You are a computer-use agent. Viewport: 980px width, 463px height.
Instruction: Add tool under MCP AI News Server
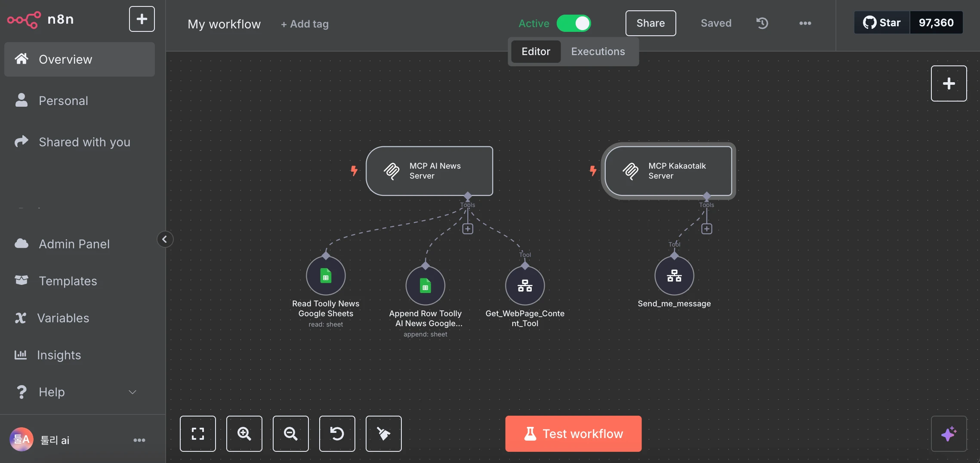click(x=468, y=229)
